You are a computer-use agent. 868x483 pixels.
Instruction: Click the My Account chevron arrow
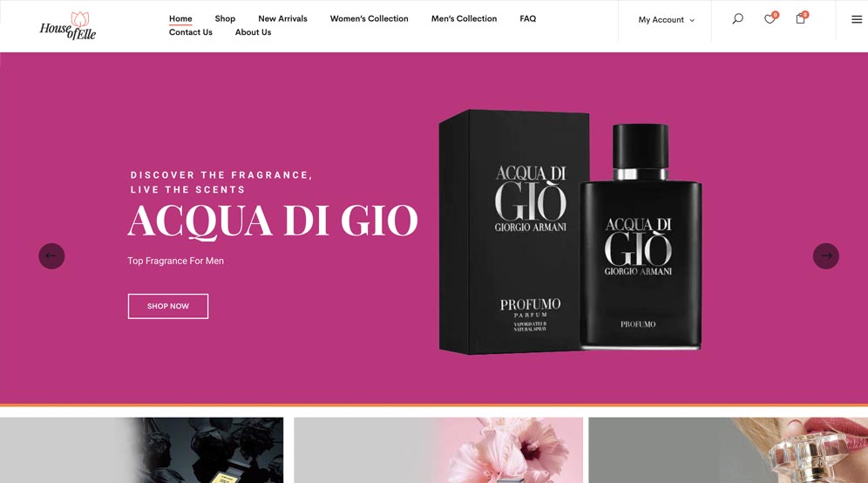click(x=692, y=21)
